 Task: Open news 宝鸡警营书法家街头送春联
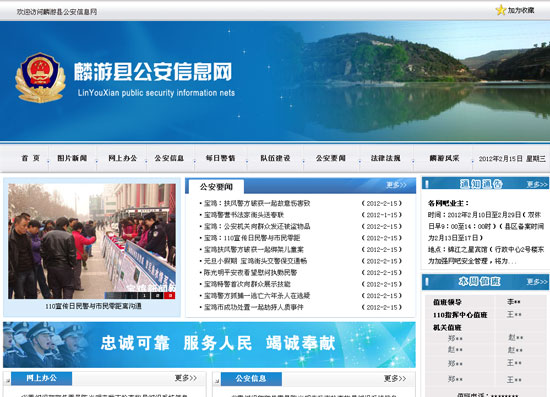(x=244, y=215)
